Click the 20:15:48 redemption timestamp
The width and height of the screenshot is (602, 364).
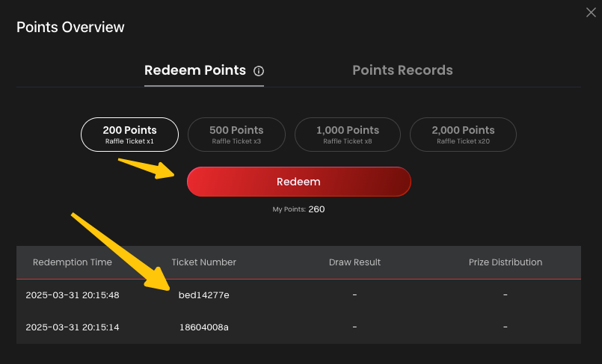73,295
